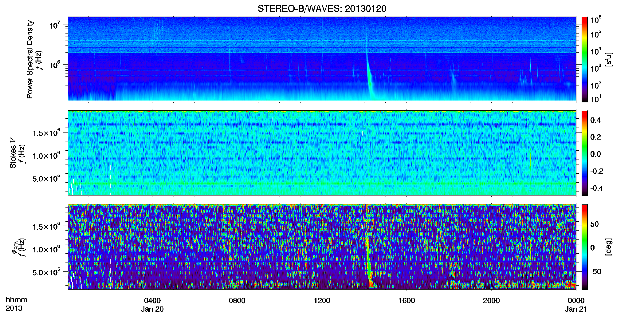Viewport: 644px width, 332px height.
Task: Click the hhmm axis units label
Action: [x=17, y=300]
